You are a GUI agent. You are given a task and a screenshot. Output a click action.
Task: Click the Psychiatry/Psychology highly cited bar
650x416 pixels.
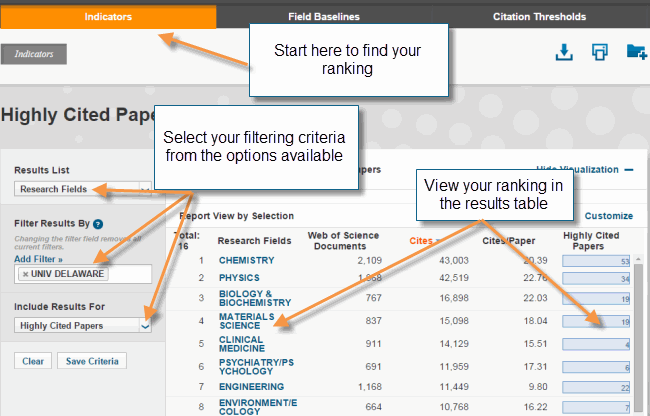(x=596, y=367)
